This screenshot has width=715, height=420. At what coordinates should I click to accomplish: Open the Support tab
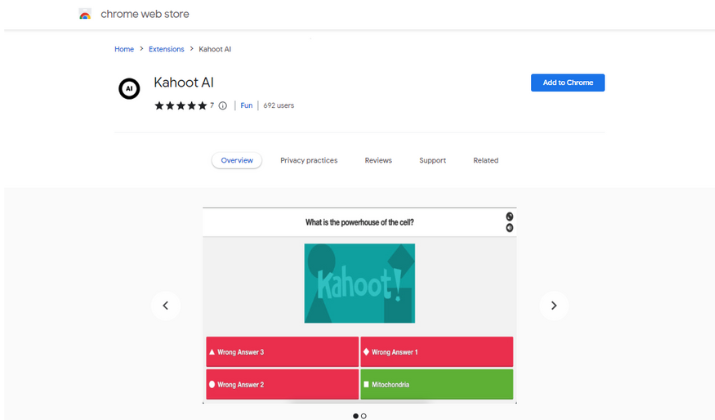point(432,161)
